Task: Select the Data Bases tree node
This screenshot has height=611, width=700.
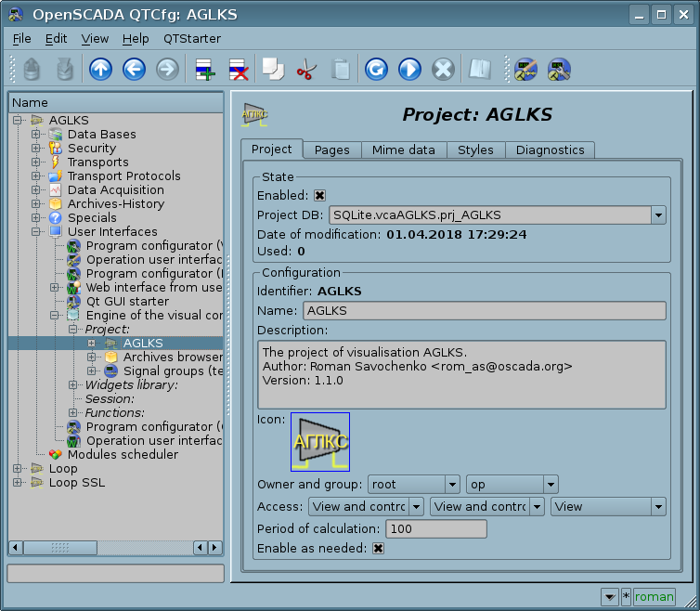Action: [101, 134]
